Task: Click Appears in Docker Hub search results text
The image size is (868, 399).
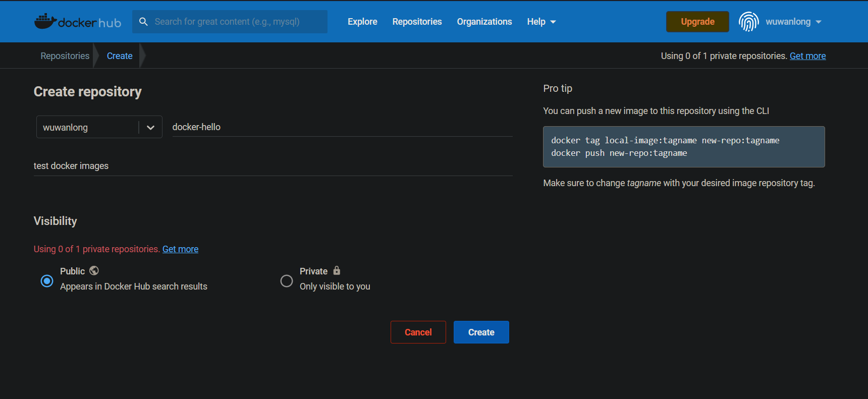Action: (134, 287)
